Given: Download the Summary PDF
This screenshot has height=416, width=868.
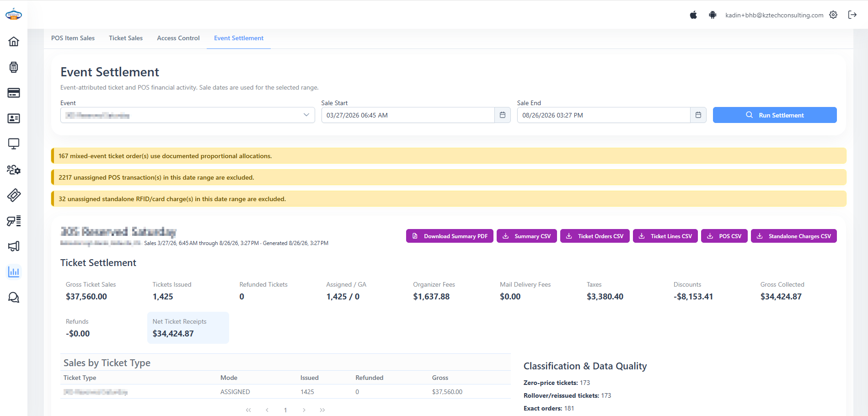Looking at the screenshot, I should (450, 236).
